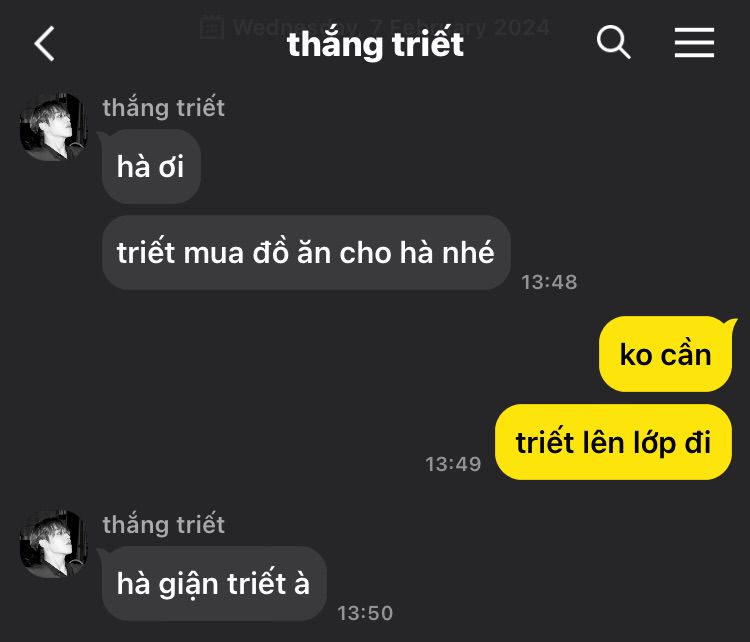
Task: Go back using the left arrow icon
Action: [x=44, y=44]
